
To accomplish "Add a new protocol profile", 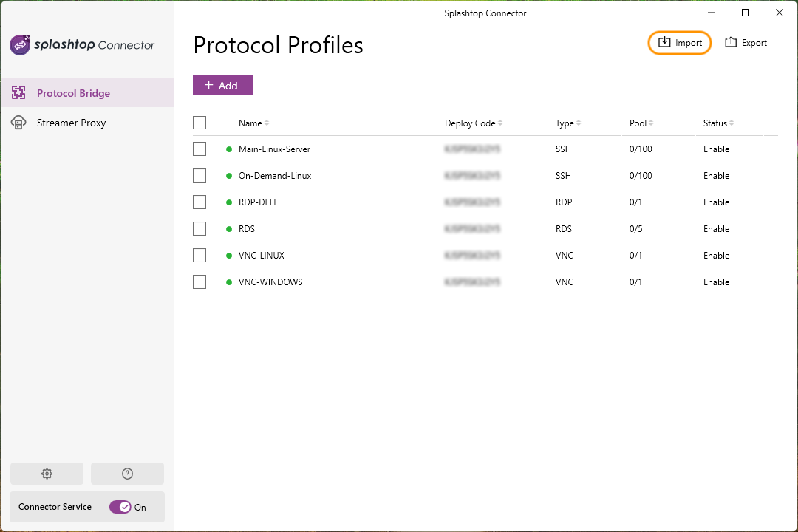I will [x=222, y=85].
